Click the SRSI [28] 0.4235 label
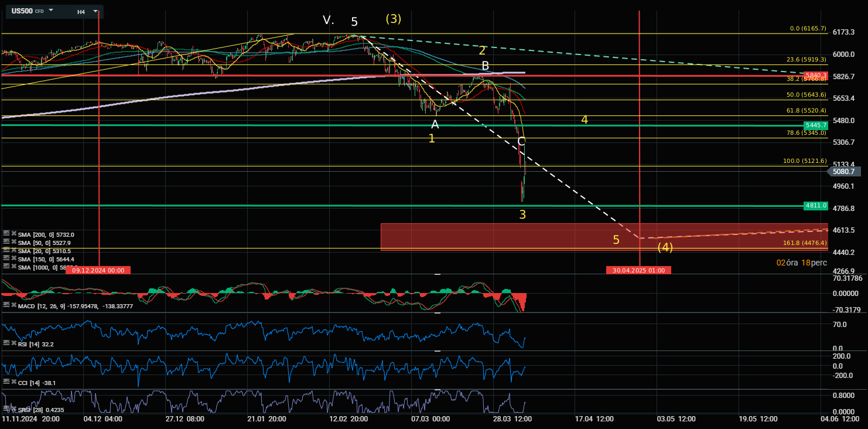This screenshot has width=868, height=429. pos(41,410)
